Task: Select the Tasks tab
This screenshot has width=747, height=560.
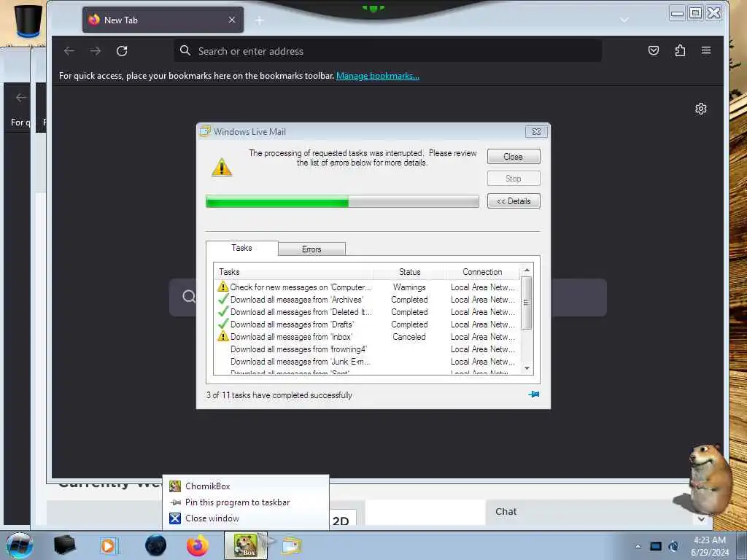Action: coord(241,248)
